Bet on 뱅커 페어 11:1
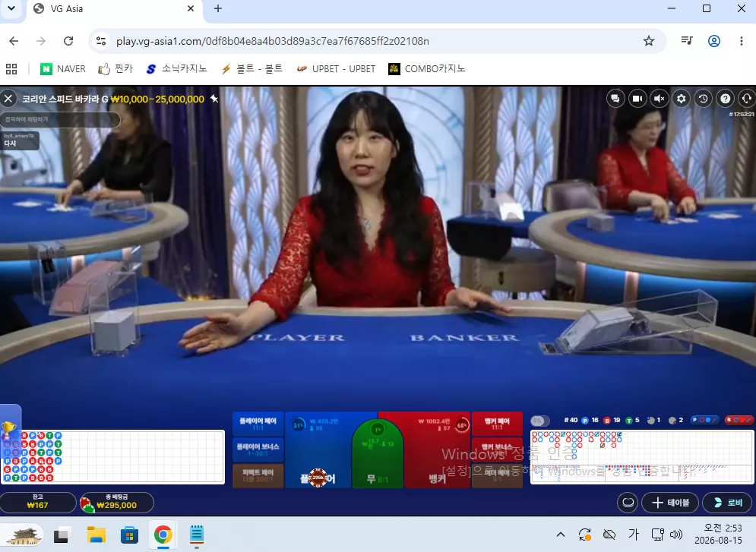Screen dimensions: 756x552 click(x=497, y=424)
